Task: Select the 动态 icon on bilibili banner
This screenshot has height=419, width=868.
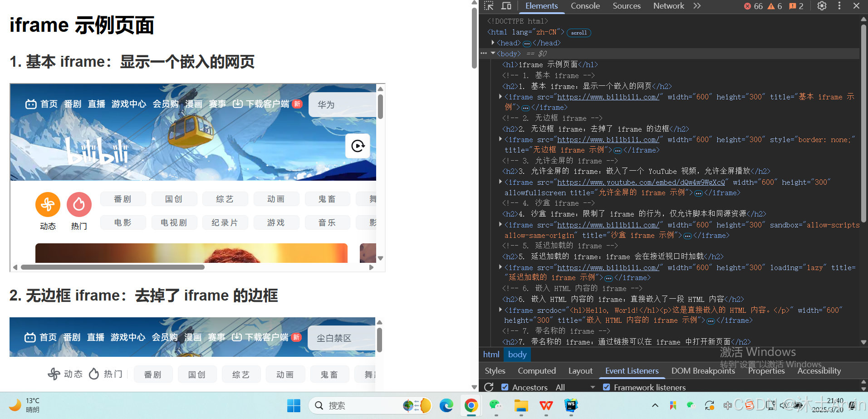Action: 47,204
